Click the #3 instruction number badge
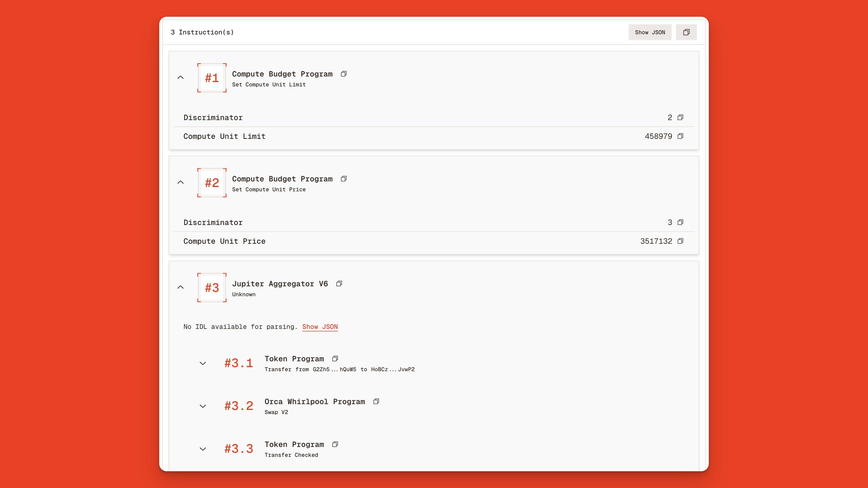The image size is (868, 488). (212, 288)
